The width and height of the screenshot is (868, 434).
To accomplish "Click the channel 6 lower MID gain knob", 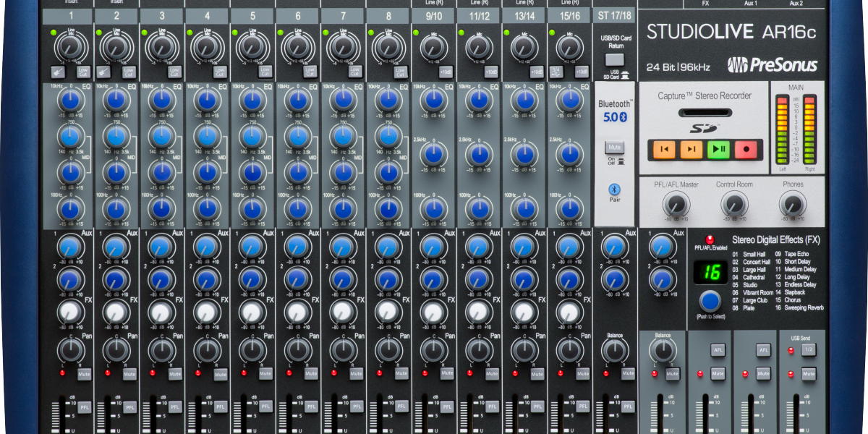I will [297, 172].
